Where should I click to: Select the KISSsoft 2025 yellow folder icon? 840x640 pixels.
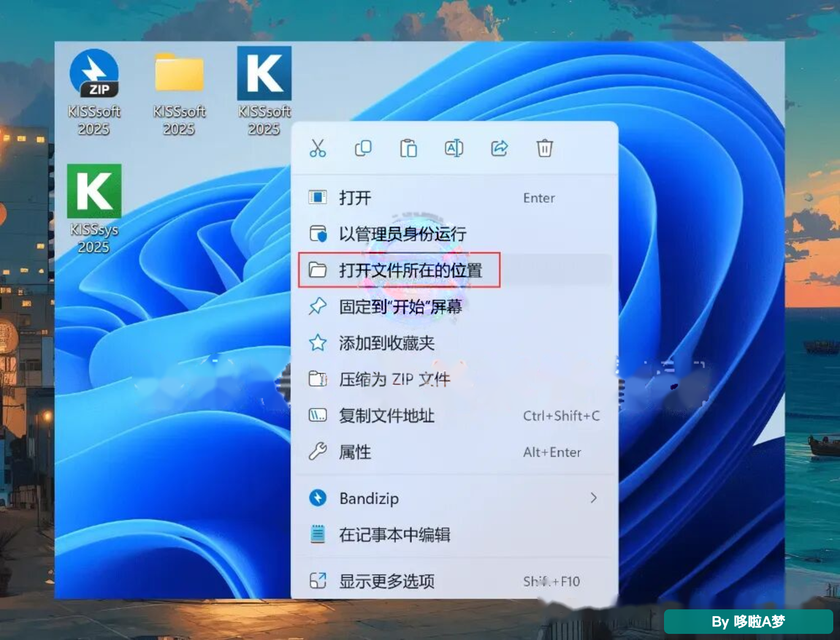tap(179, 92)
